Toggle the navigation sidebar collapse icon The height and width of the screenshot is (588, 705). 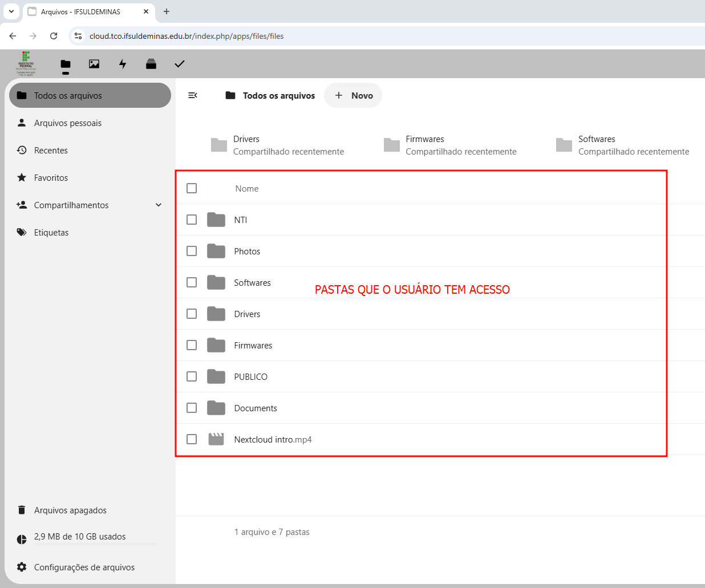[193, 95]
